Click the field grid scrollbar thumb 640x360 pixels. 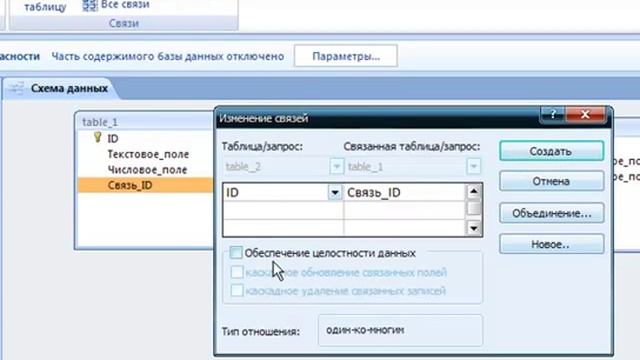coord(473,208)
